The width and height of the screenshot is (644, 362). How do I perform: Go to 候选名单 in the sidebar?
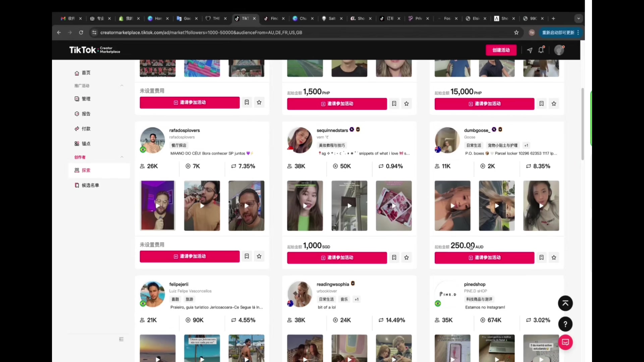pos(90,185)
